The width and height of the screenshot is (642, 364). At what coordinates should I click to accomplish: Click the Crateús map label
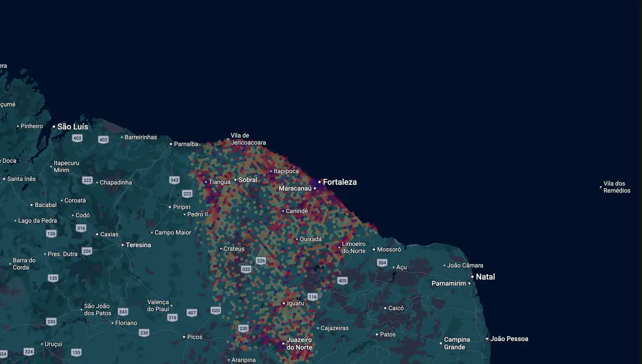(234, 249)
